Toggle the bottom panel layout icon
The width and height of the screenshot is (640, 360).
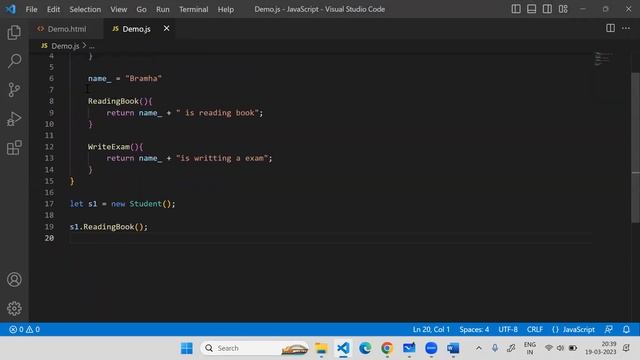(531, 9)
